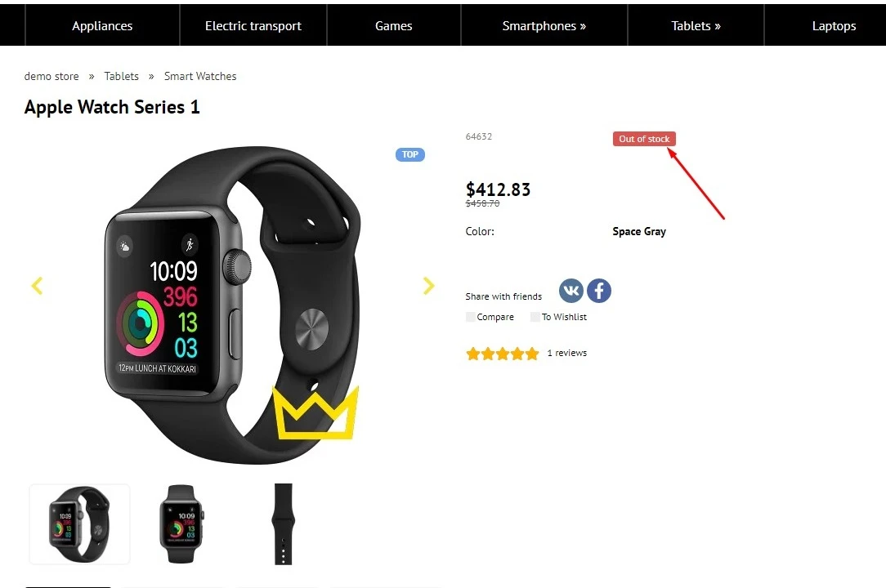Go to the demo store breadcrumb
The width and height of the screenshot is (886, 588).
pos(51,76)
